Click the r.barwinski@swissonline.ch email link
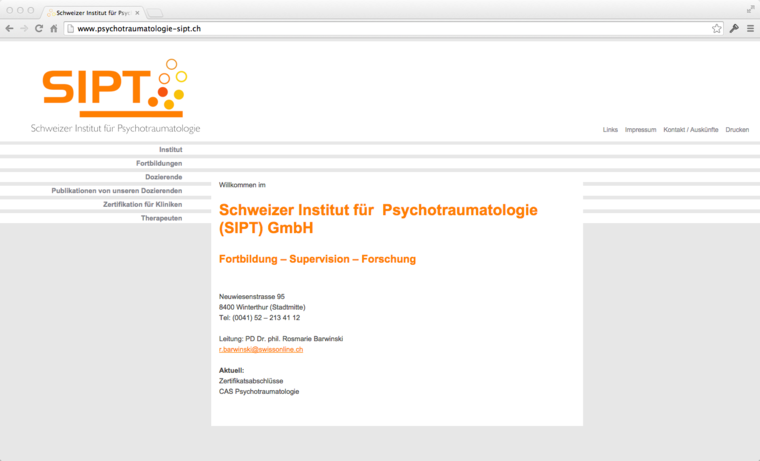Screen dimensions: 760x461 pos(261,350)
